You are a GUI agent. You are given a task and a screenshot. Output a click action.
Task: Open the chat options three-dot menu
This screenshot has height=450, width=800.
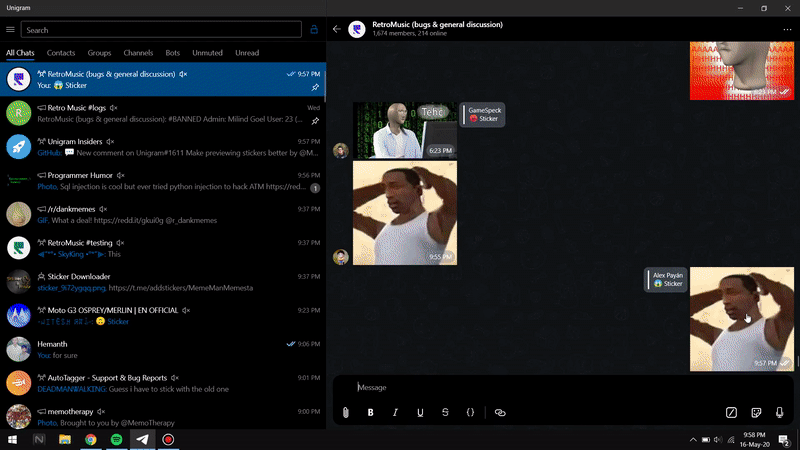point(787,30)
